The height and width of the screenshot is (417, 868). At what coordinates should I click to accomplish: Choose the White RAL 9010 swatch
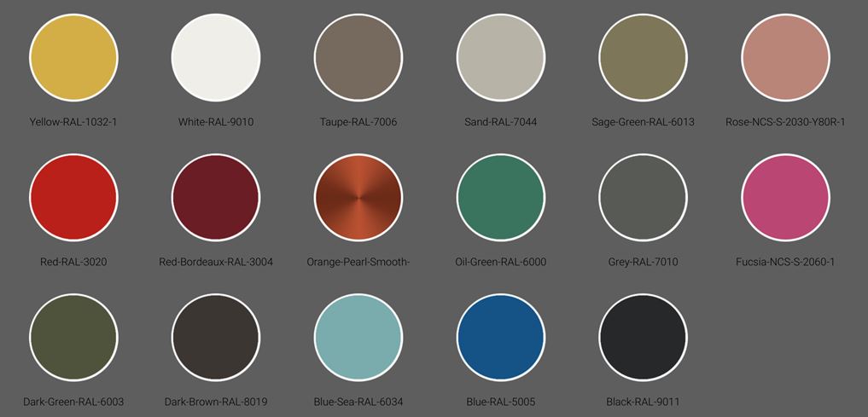216,58
